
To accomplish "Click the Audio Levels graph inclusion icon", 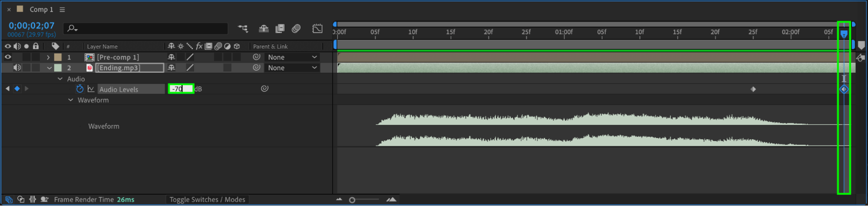I will tap(91, 89).
